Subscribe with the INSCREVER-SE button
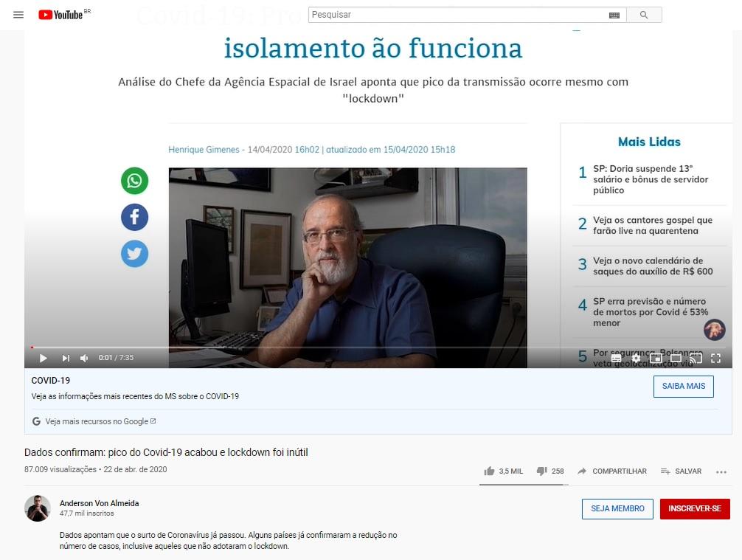The image size is (742, 560). coord(695,509)
